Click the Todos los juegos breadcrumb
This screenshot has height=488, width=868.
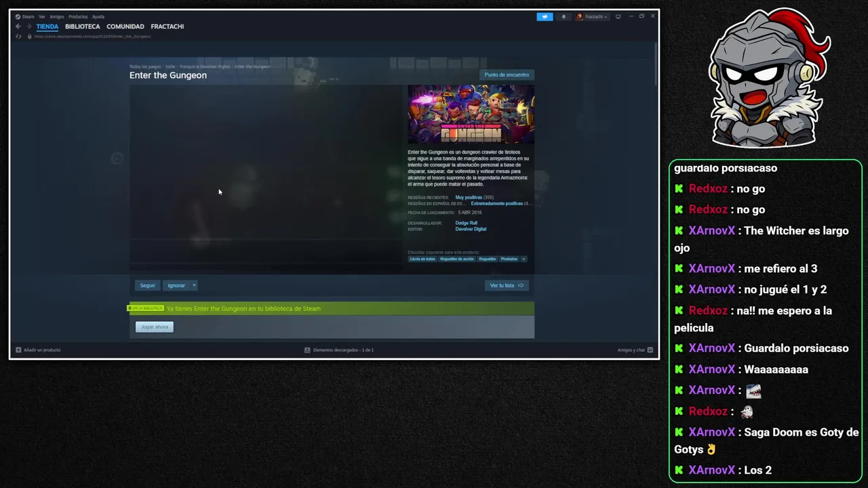point(145,66)
